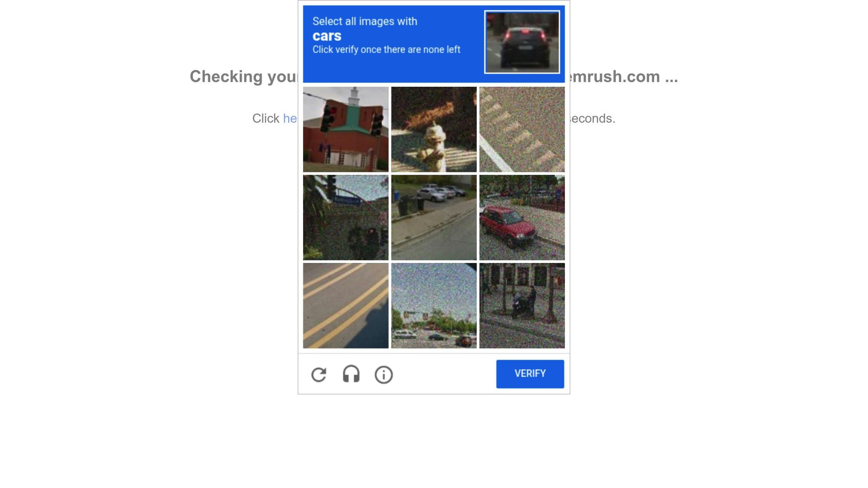Image resolution: width=868 pixels, height=488 pixels.
Task: Select the double yellow road lines tile
Action: coord(346,305)
